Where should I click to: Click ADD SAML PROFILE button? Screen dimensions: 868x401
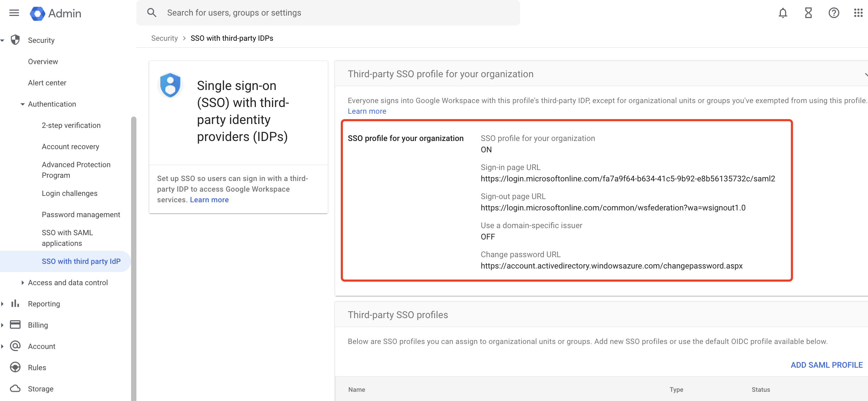tap(827, 364)
